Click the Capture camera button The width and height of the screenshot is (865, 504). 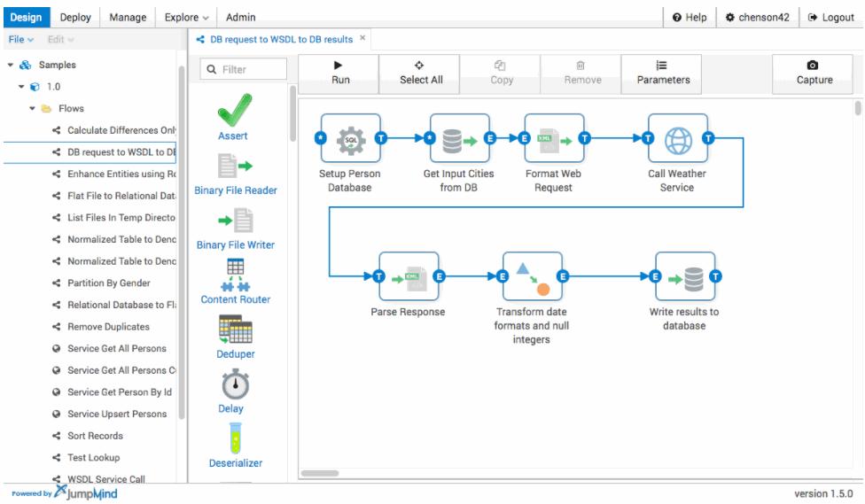coord(813,74)
